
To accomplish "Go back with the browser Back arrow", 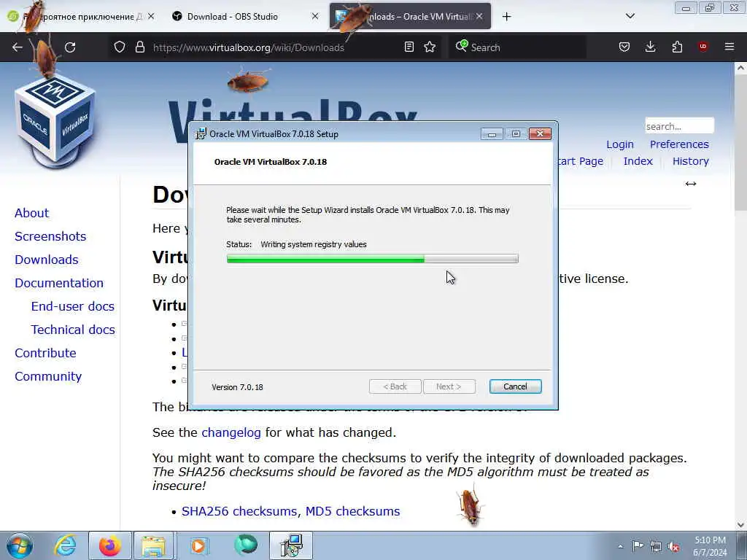I will (x=18, y=47).
